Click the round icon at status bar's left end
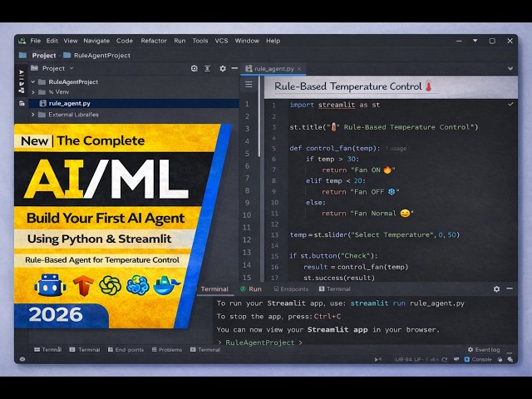532x399 pixels. click(x=22, y=359)
